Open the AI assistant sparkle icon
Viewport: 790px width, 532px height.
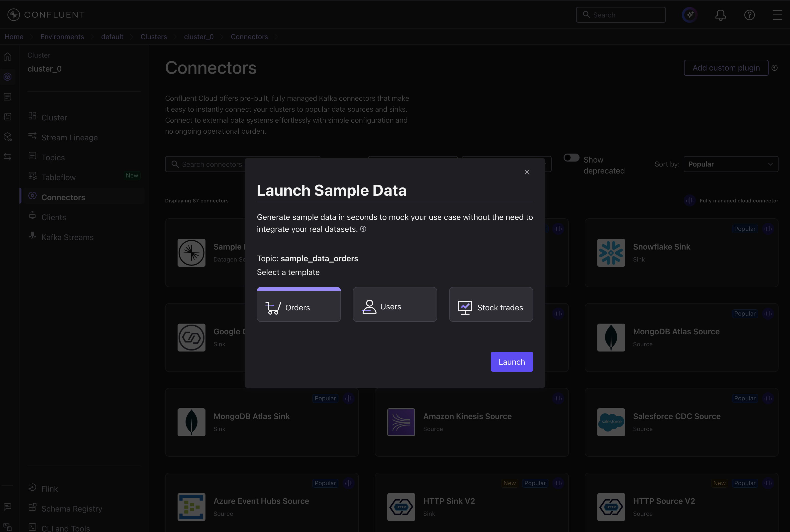pyautogui.click(x=690, y=15)
